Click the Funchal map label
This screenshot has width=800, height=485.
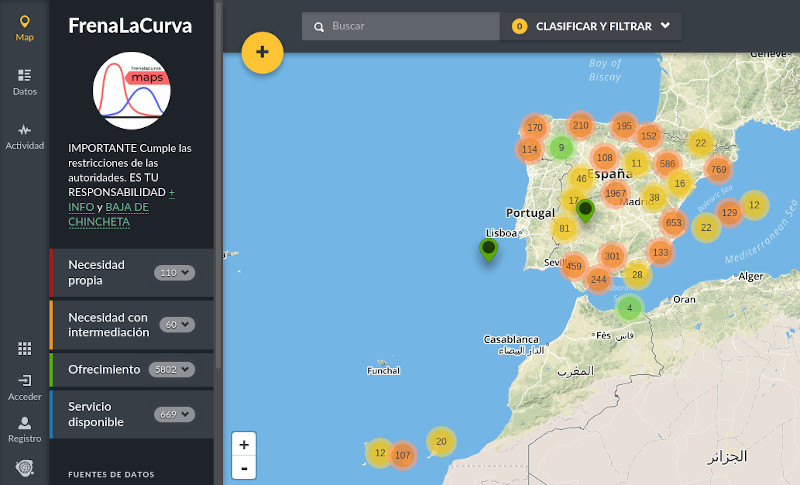click(x=383, y=370)
